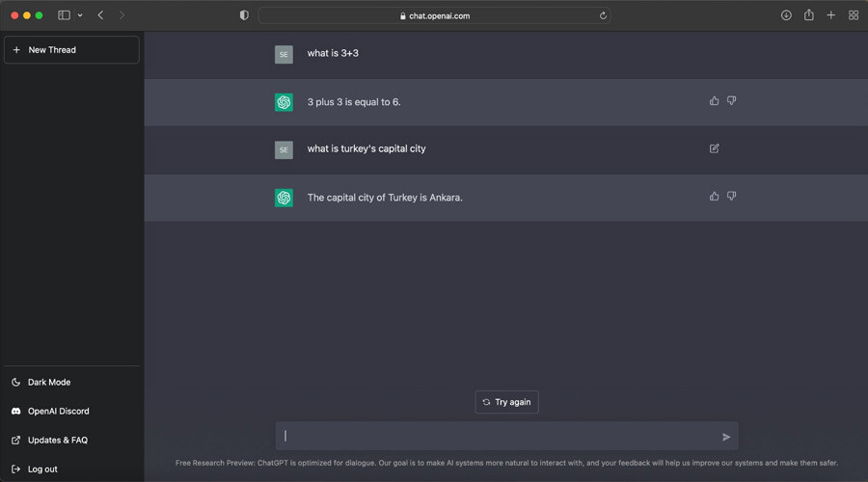This screenshot has height=482, width=868.
Task: Edit the turkey's capital city message
Action: [714, 148]
